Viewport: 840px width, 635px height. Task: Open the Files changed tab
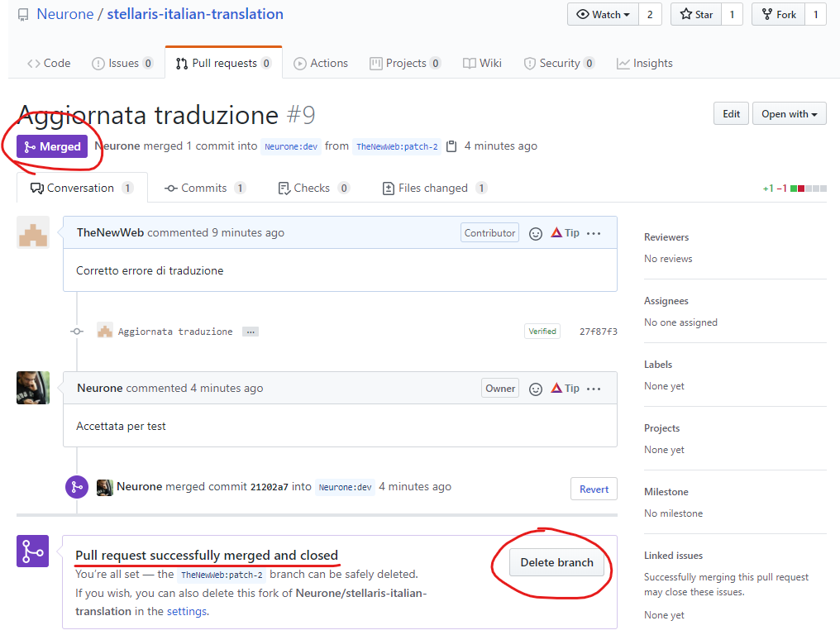[434, 188]
